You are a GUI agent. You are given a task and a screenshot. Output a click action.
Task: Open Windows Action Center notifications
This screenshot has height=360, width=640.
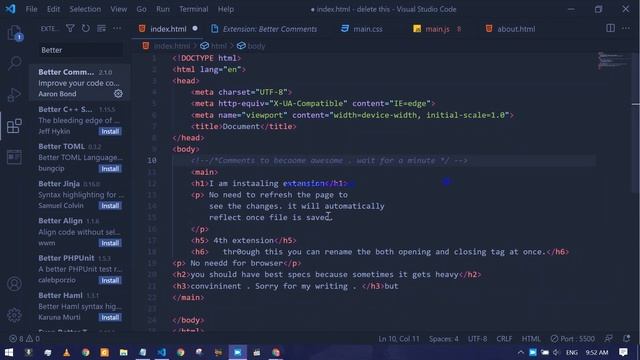pyautogui.click(x=623, y=352)
